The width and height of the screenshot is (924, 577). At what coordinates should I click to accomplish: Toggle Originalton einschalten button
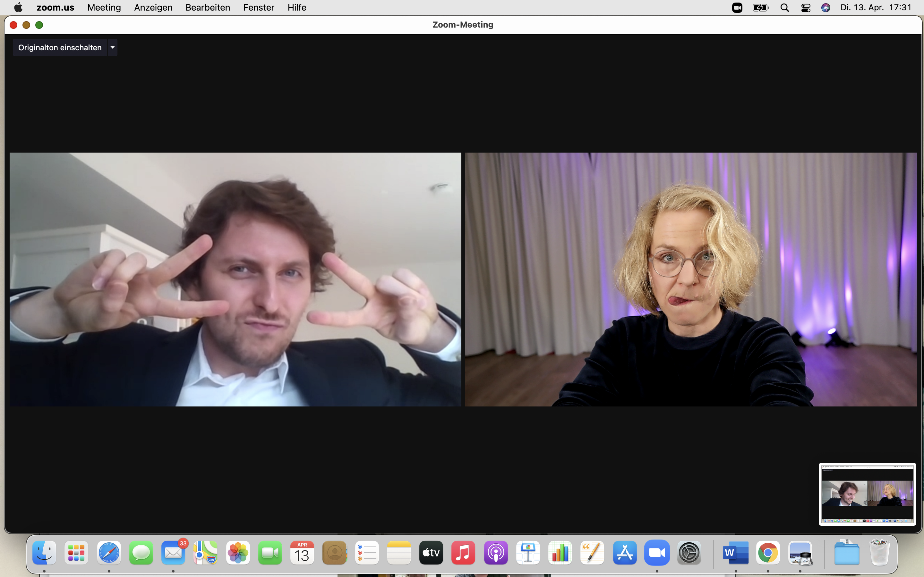point(60,48)
